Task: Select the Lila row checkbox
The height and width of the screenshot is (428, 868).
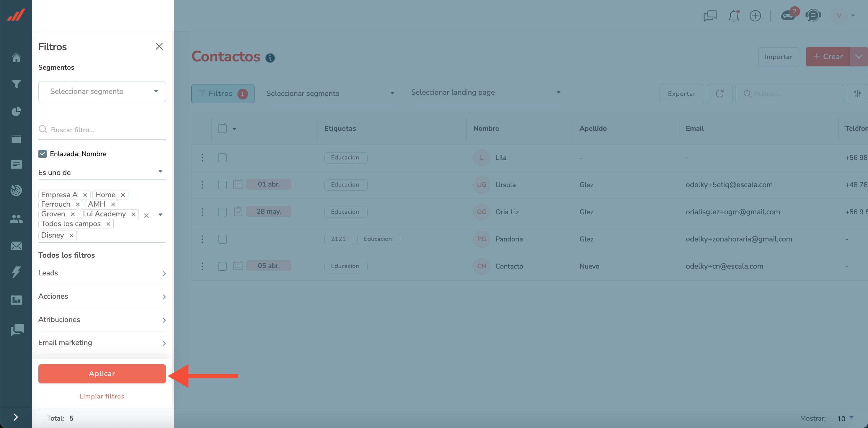Action: point(222,158)
